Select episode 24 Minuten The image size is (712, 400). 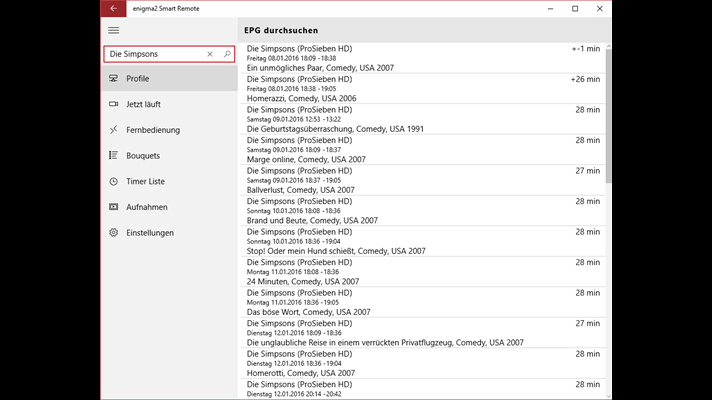[x=422, y=272]
